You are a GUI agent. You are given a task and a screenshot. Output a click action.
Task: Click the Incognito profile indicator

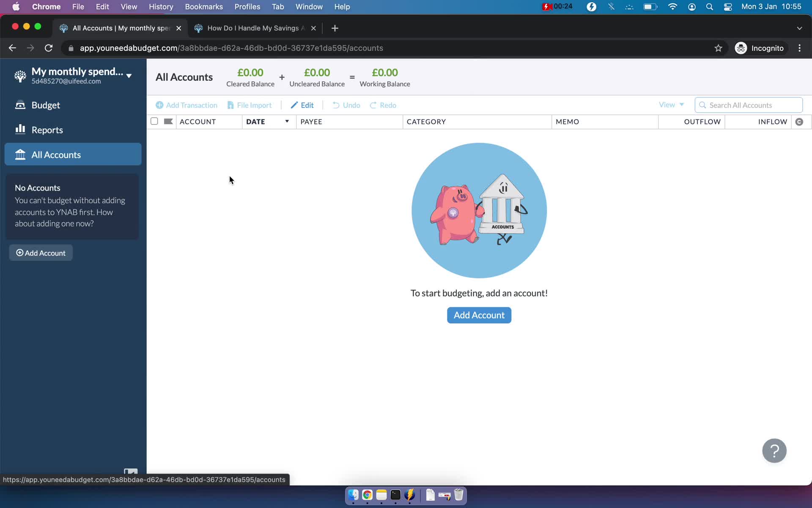[760, 48]
